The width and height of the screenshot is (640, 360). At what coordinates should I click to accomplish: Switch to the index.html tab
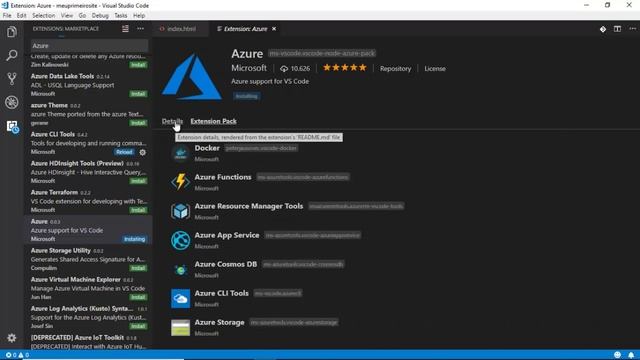[x=181, y=29]
